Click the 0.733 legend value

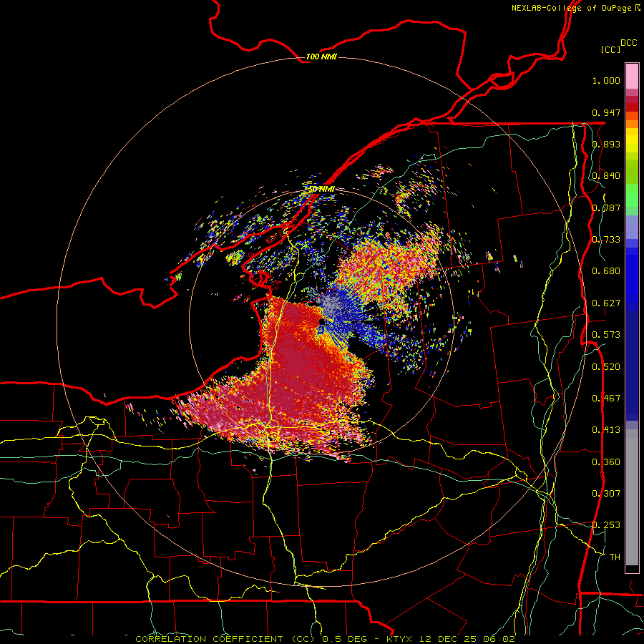[x=606, y=240]
